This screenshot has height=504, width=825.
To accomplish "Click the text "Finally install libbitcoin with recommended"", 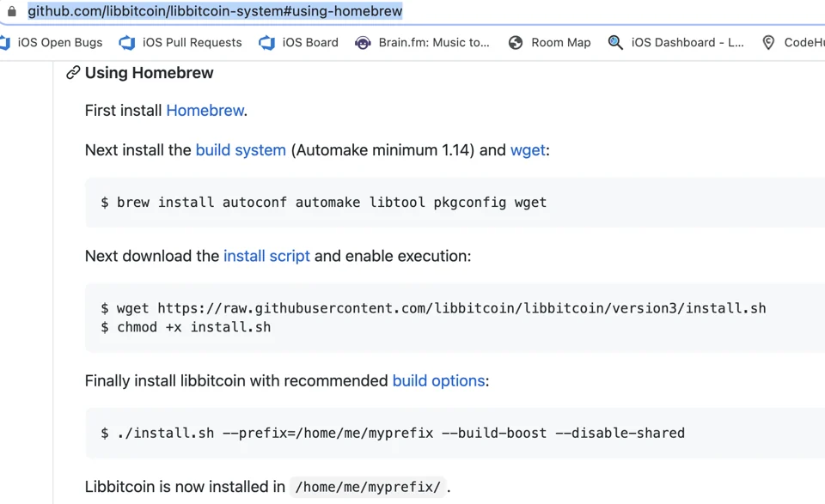I will (236, 380).
